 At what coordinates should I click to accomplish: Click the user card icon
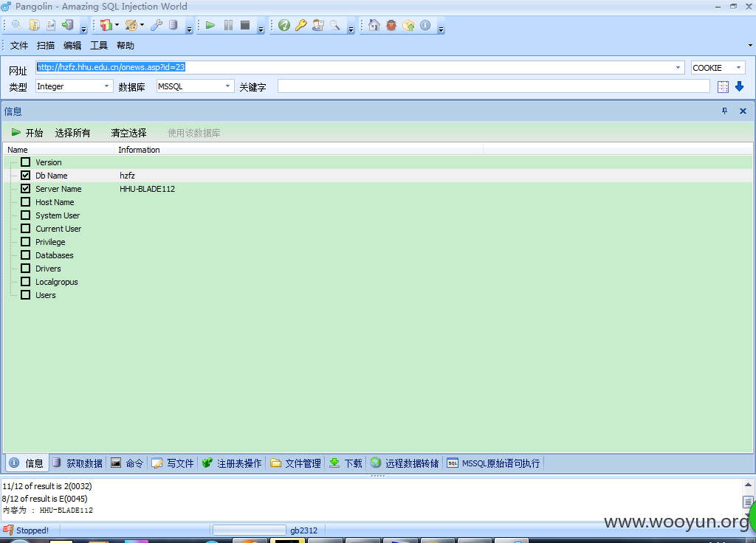318,25
